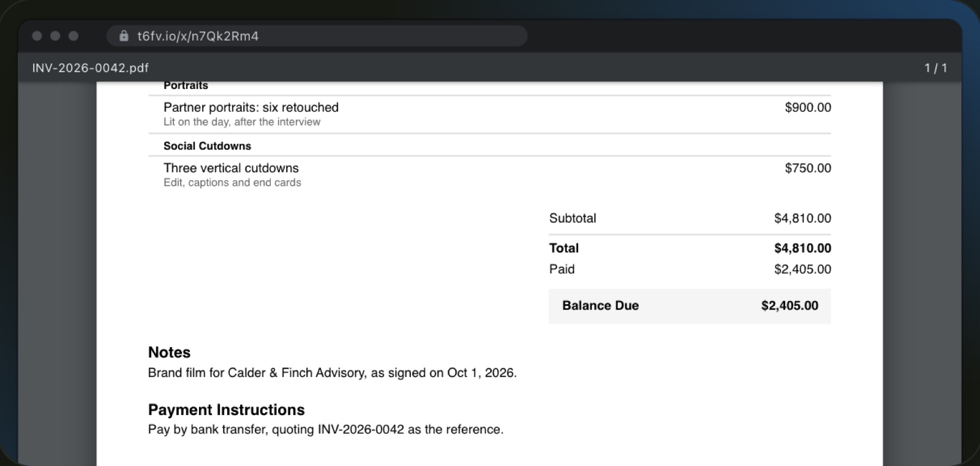Click 'Lit on the day, after the interview'

coord(242,122)
